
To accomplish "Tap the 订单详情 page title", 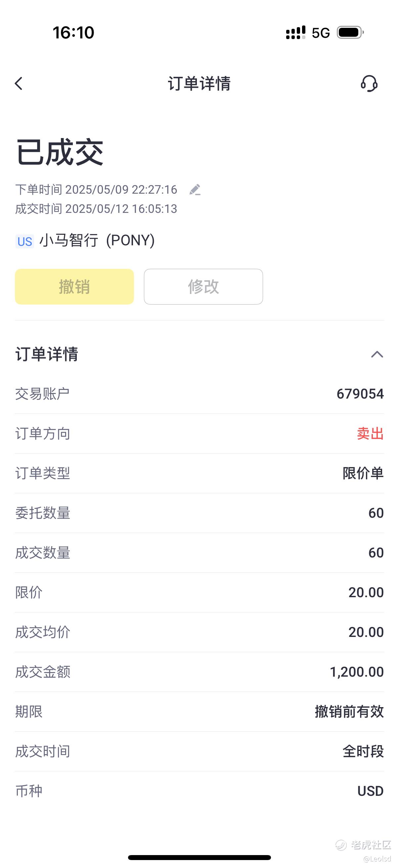I will coord(199,83).
